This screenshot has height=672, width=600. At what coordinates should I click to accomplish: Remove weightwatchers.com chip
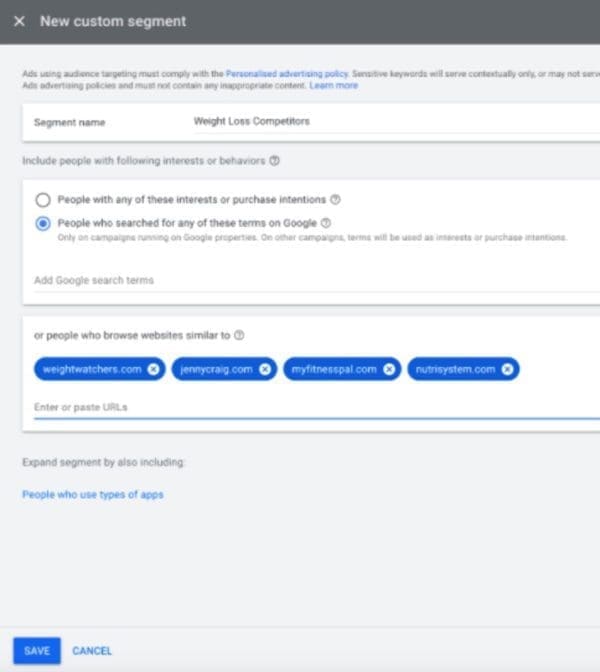(x=152, y=369)
